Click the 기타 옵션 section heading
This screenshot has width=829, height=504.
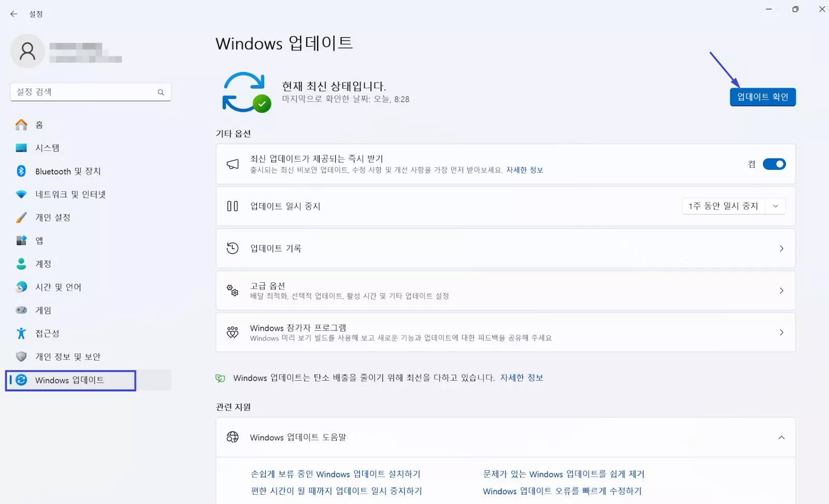[x=233, y=134]
